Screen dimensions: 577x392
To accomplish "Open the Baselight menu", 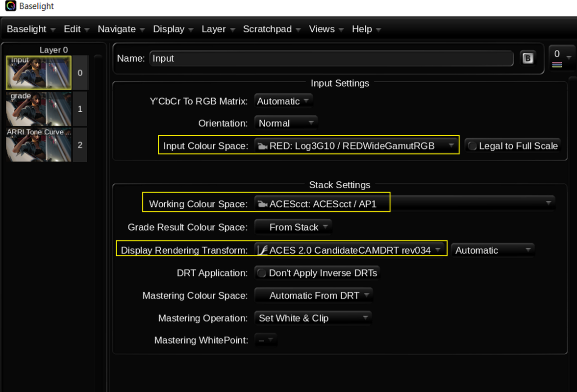I will click(x=31, y=29).
